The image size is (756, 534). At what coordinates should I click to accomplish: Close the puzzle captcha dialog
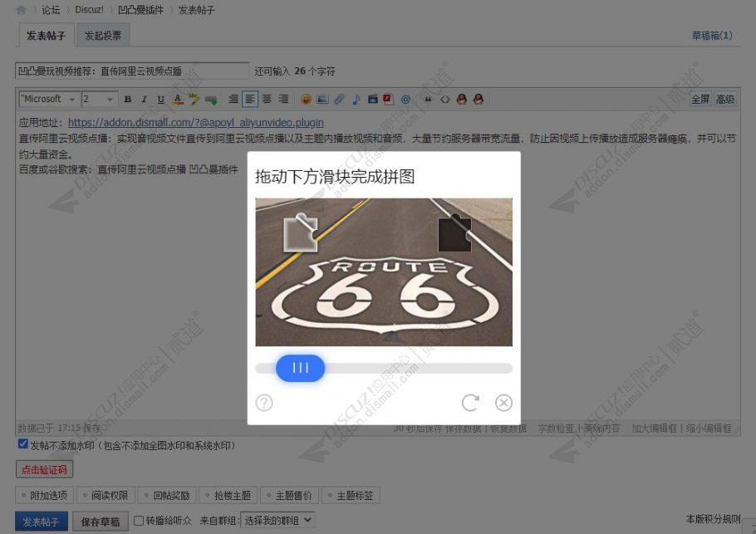[503, 403]
